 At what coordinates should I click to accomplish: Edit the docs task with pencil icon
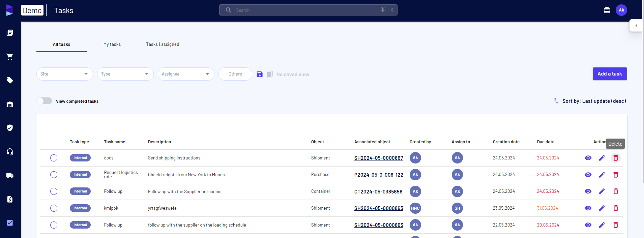(602, 158)
